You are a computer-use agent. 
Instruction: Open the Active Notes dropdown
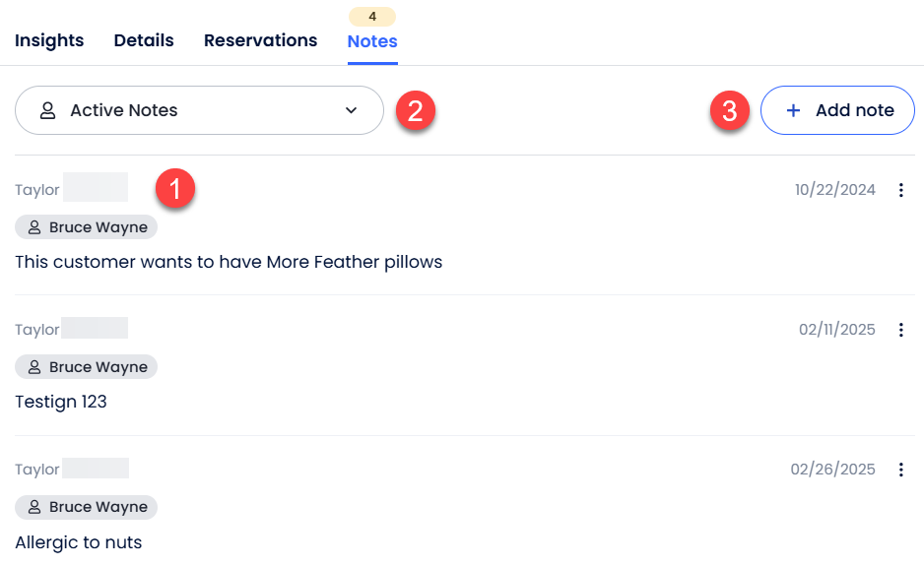click(x=199, y=110)
